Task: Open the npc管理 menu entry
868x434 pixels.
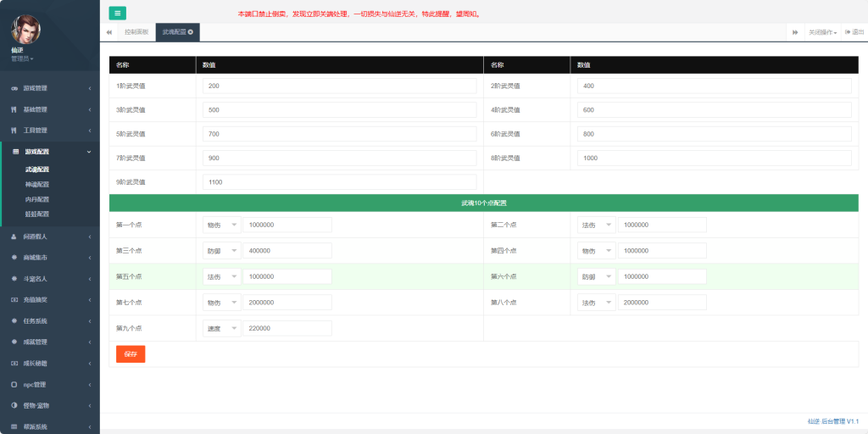Action: pyautogui.click(x=50, y=385)
